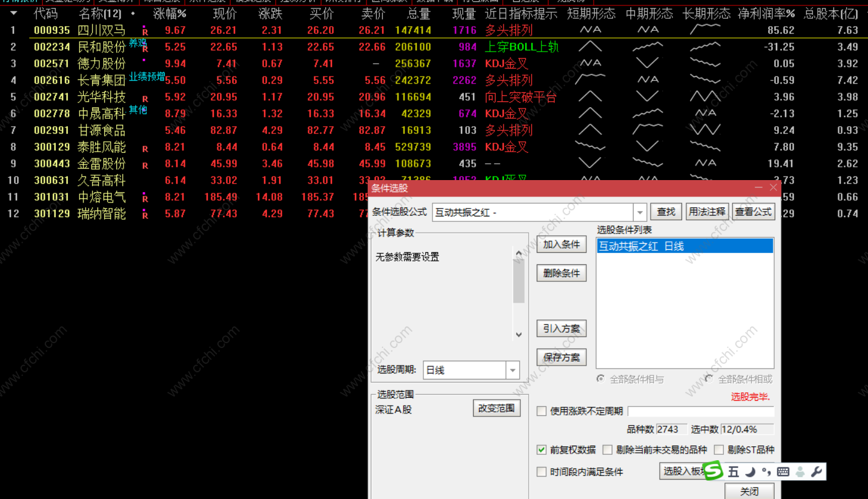
Task: Click the 用法注释 button
Action: tap(707, 212)
